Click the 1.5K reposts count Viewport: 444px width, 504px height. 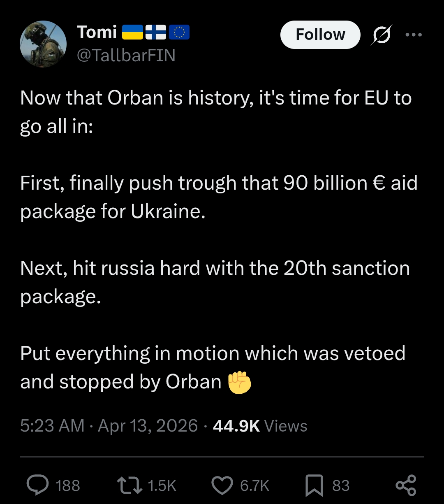coord(162,486)
